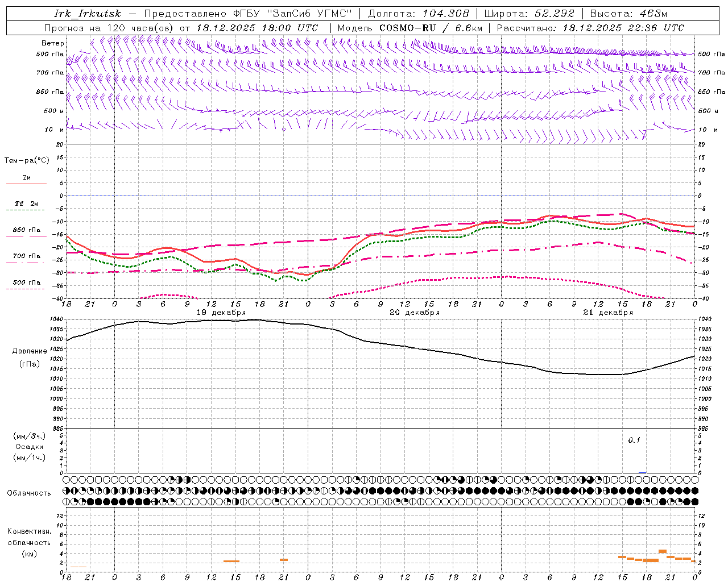Click the (гПа) unit label under Давление
The width and height of the screenshot is (728, 582).
[29, 364]
